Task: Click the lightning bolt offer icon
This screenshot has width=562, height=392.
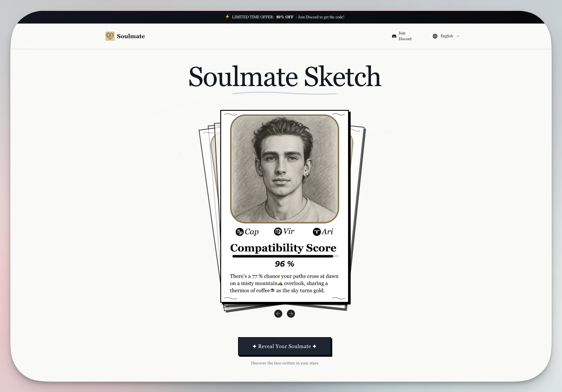Action: [227, 17]
